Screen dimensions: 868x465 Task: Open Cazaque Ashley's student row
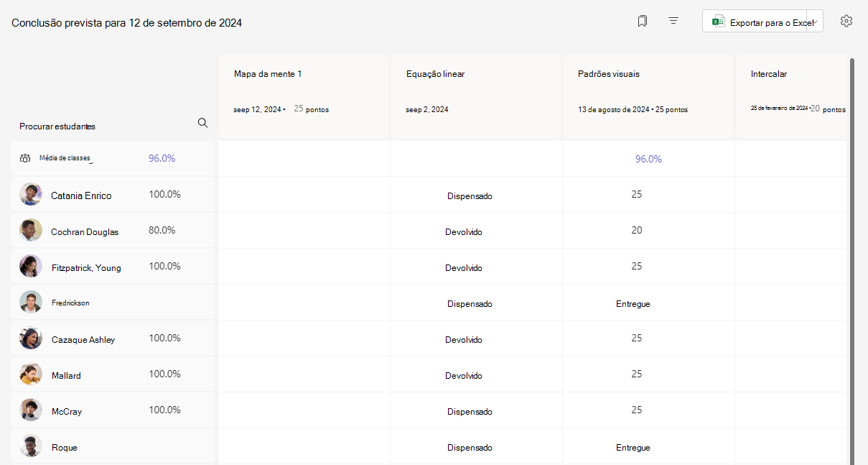click(x=113, y=339)
